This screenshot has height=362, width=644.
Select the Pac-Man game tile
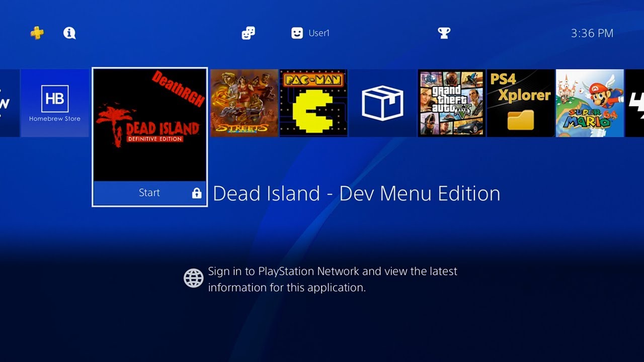313,103
